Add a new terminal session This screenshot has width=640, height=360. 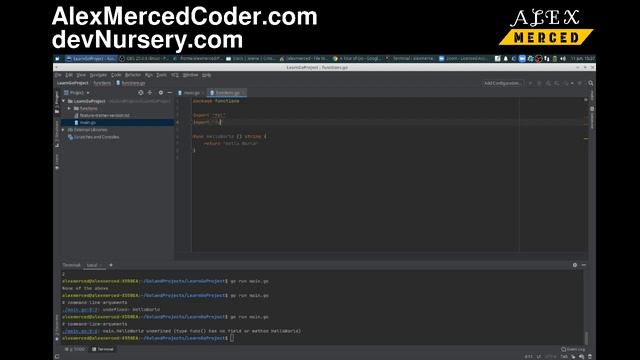click(111, 265)
